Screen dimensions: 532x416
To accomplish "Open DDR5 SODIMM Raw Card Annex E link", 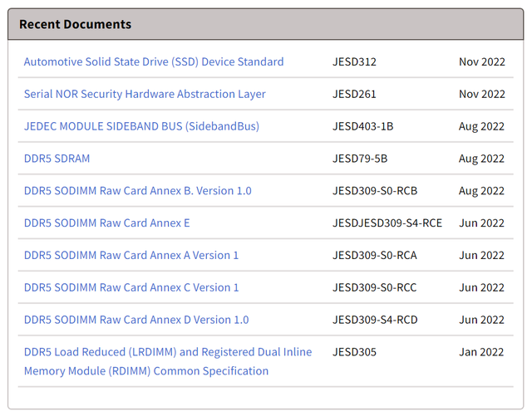I will (x=106, y=223).
